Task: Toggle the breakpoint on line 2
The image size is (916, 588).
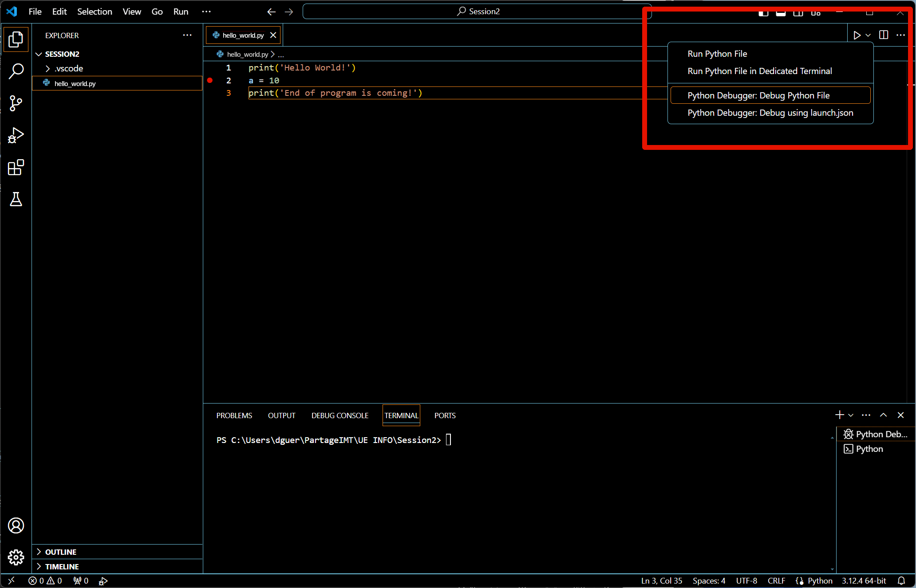Action: [x=210, y=80]
